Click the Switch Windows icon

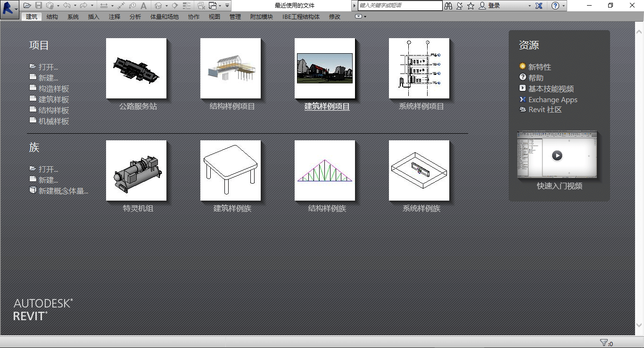(x=213, y=6)
